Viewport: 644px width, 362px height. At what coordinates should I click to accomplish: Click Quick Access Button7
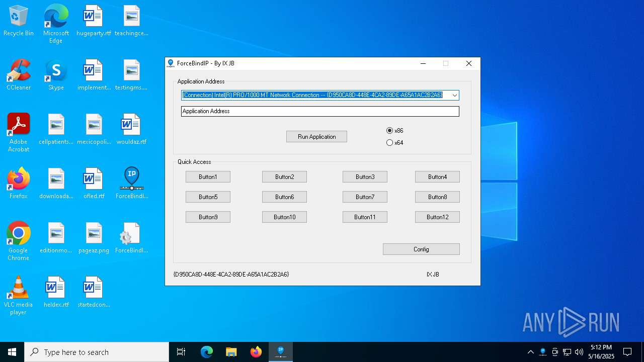pos(365,197)
